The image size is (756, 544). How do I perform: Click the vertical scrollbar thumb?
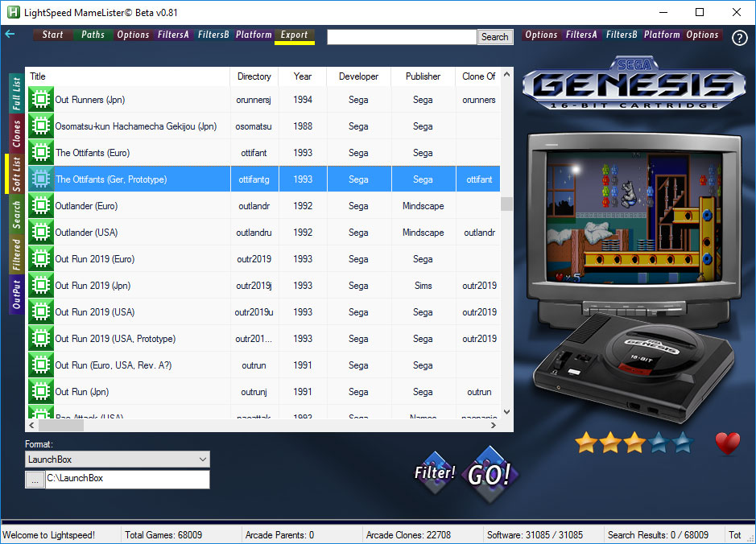coord(506,204)
